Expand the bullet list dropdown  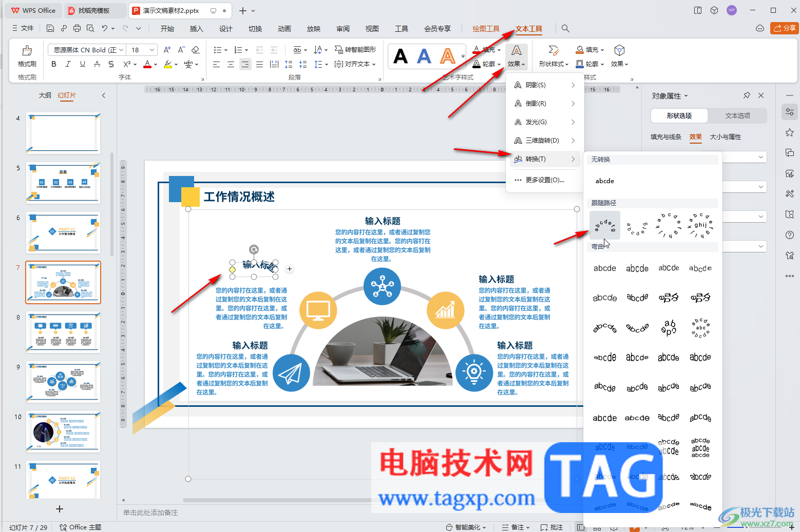point(225,50)
